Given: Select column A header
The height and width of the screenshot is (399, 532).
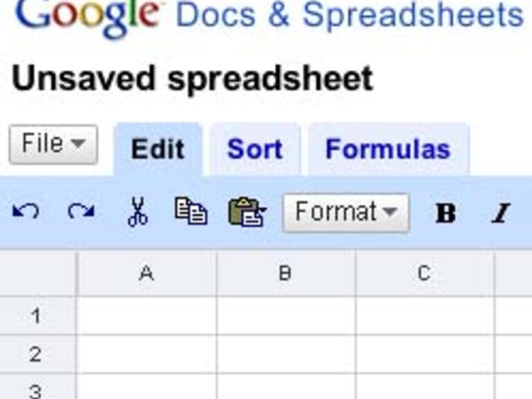Looking at the screenshot, I should (146, 273).
